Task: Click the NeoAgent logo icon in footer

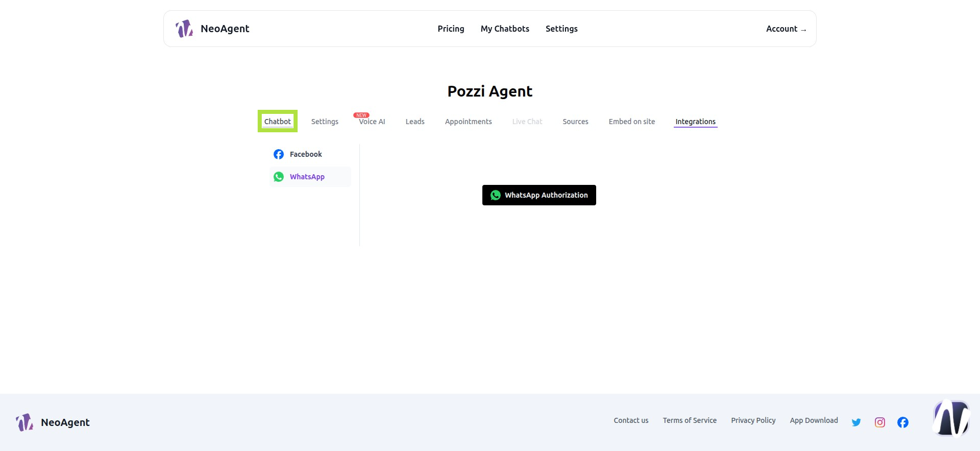Action: click(x=24, y=422)
